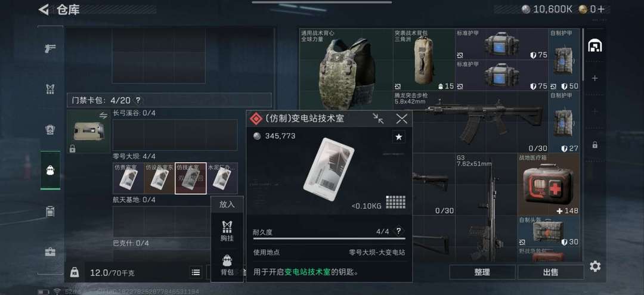Add a new stash tab with plus
This screenshot has height=295, width=644.
click(595, 78)
